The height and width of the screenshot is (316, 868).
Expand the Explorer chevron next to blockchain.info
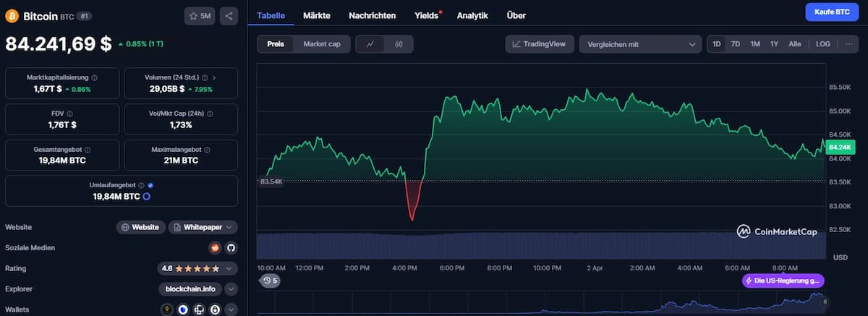click(x=231, y=289)
